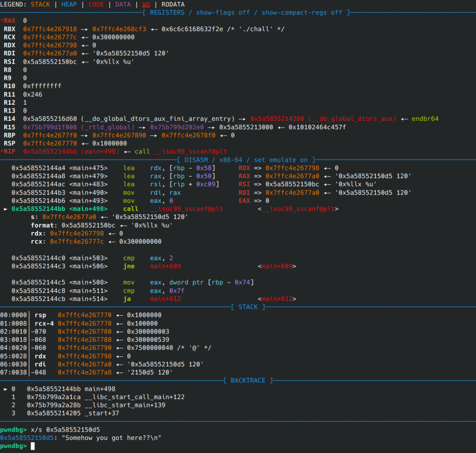Click the STACK section header divider
The image size is (476, 453).
point(248,307)
